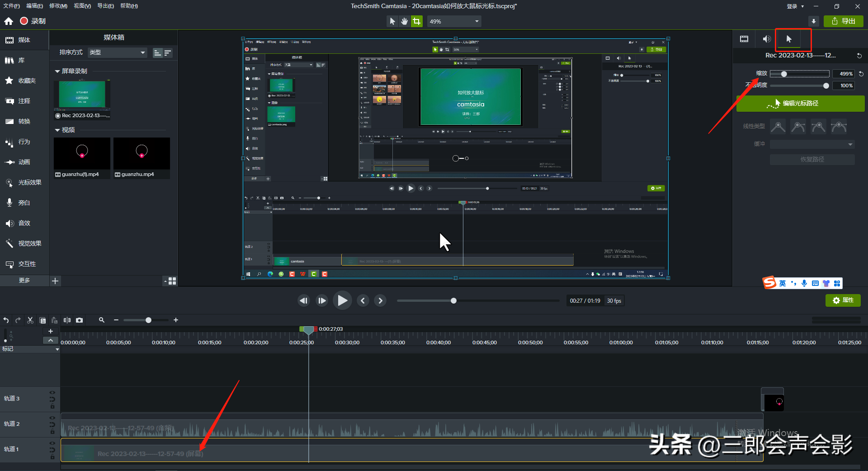
Task: Collapse the marker/quiz track with chevron
Action: pos(51,340)
